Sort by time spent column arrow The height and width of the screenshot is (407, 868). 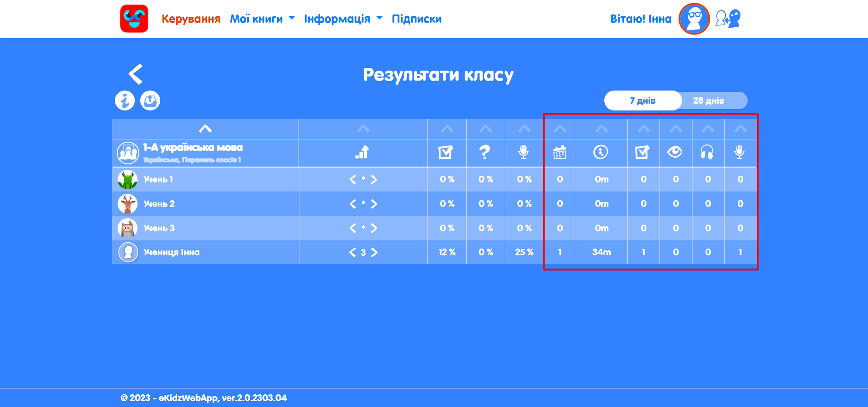[602, 129]
